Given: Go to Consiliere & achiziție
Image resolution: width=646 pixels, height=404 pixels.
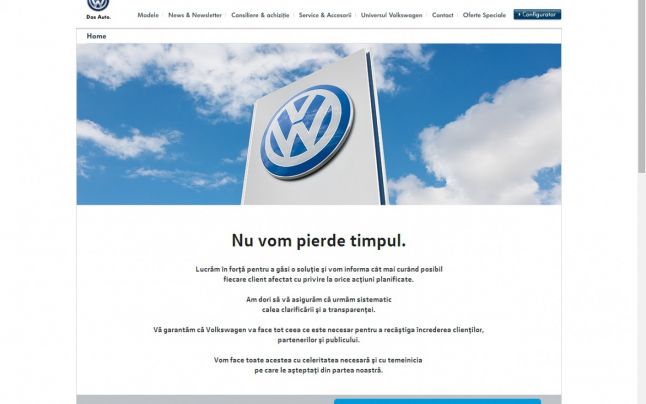Looking at the screenshot, I should [x=260, y=15].
